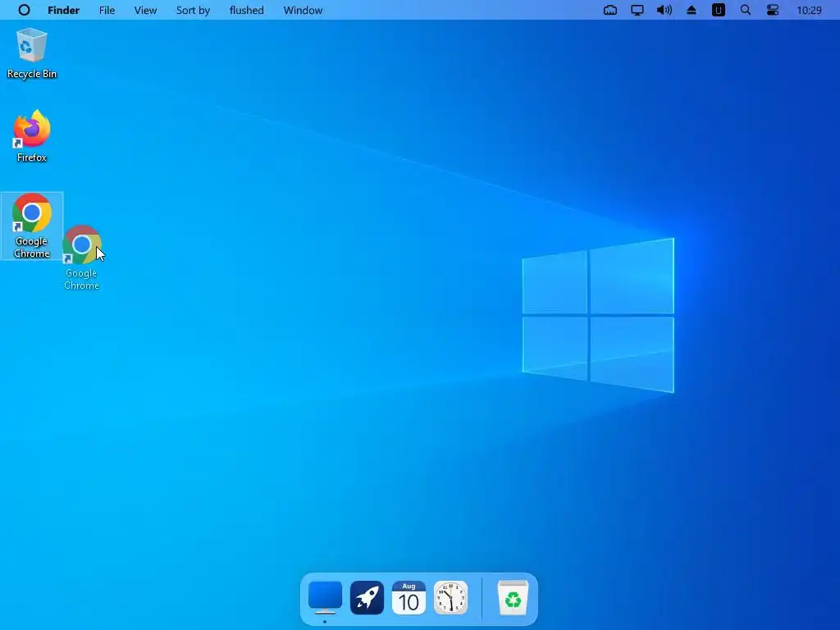Open the flushed menu

246,10
